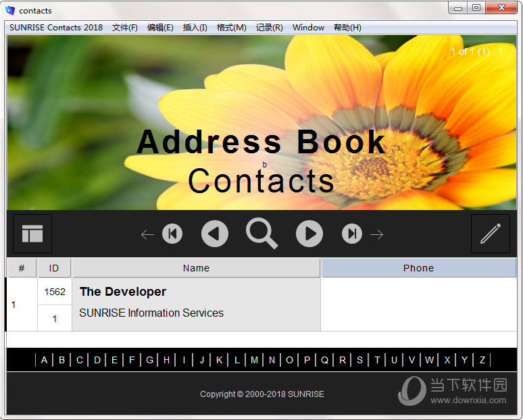The width and height of the screenshot is (523, 420).
Task: Filter contacts by letter R
Action: (x=342, y=360)
